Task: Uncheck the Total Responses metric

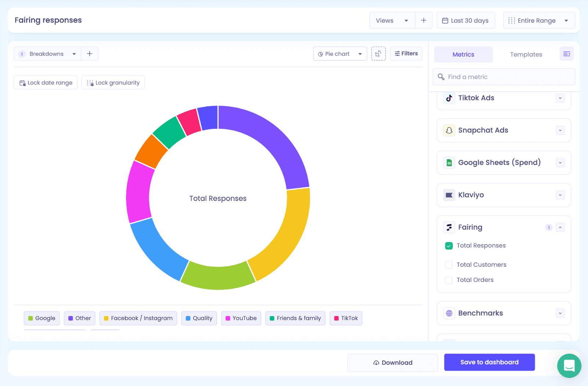Action: [449, 246]
